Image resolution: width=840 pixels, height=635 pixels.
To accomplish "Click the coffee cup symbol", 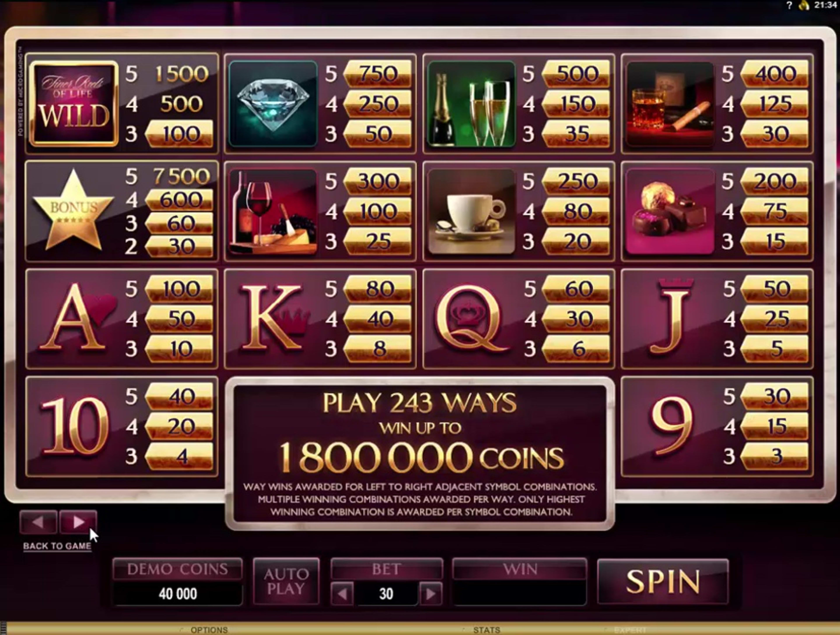I will (x=471, y=211).
